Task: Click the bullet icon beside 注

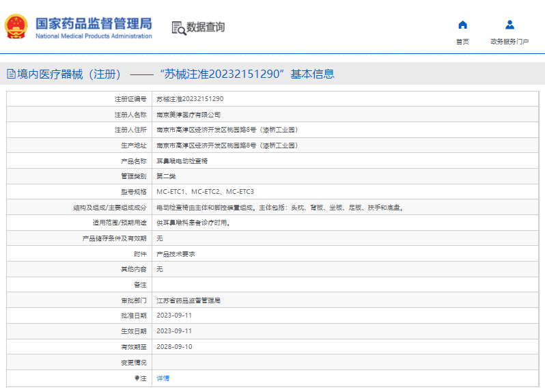Action: tap(137, 378)
